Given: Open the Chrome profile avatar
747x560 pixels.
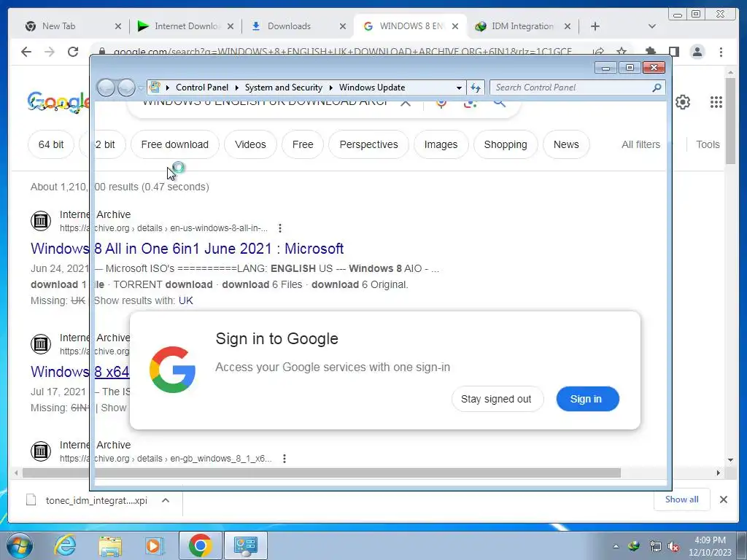Looking at the screenshot, I should pos(697,52).
